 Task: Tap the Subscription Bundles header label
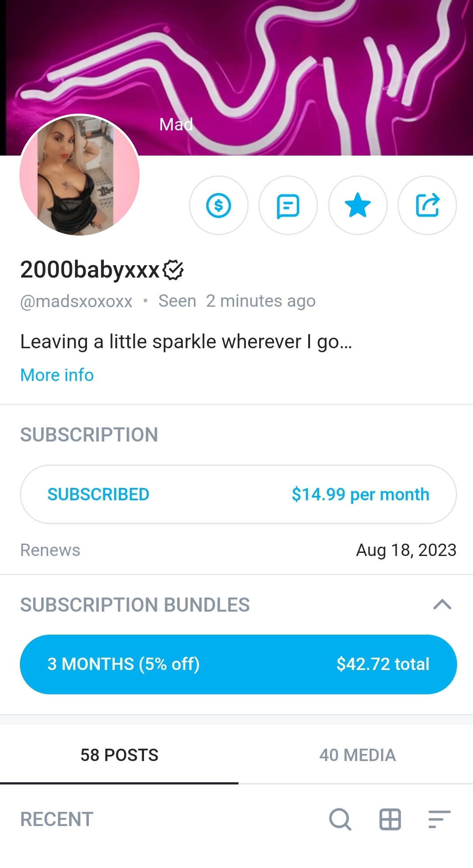click(135, 605)
